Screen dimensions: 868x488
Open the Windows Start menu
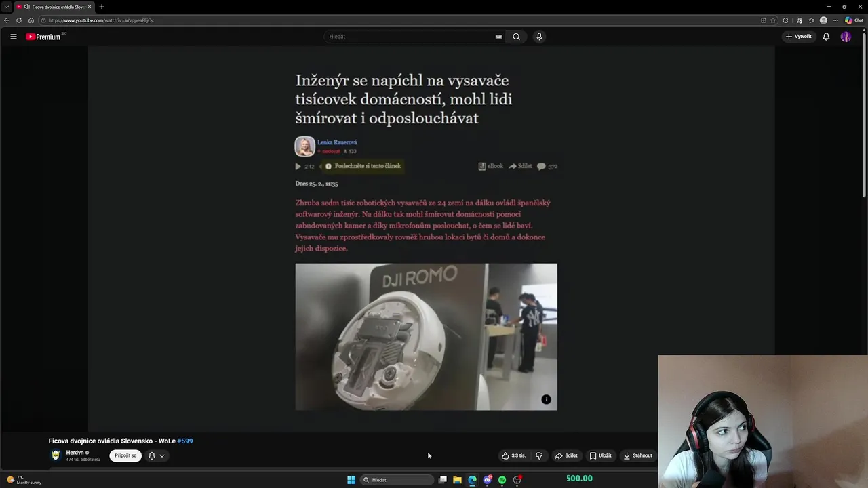tap(351, 480)
